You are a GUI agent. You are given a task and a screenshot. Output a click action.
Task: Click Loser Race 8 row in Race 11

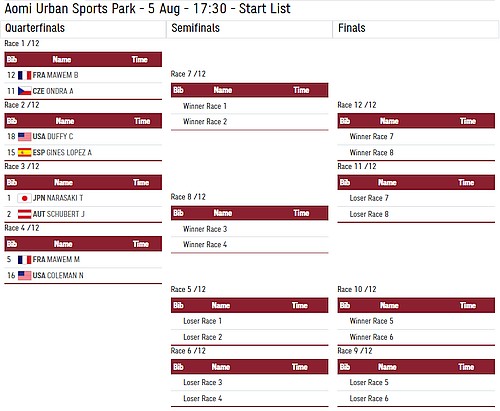click(x=416, y=214)
